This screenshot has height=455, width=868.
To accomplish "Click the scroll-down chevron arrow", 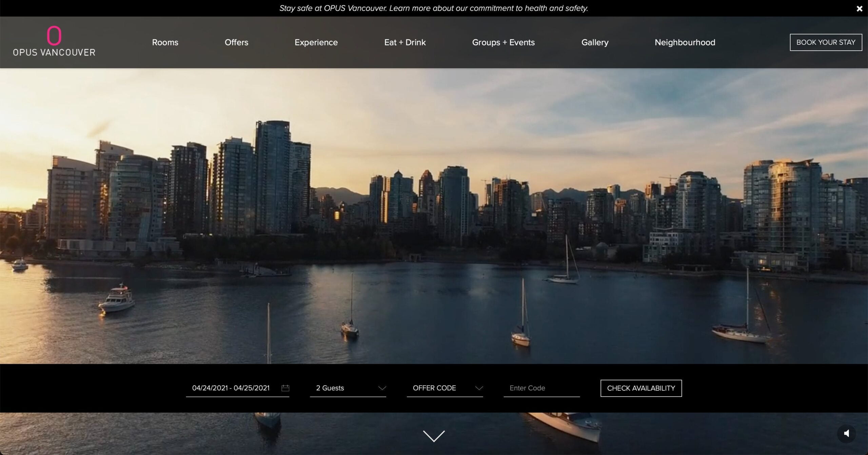I will 434,436.
